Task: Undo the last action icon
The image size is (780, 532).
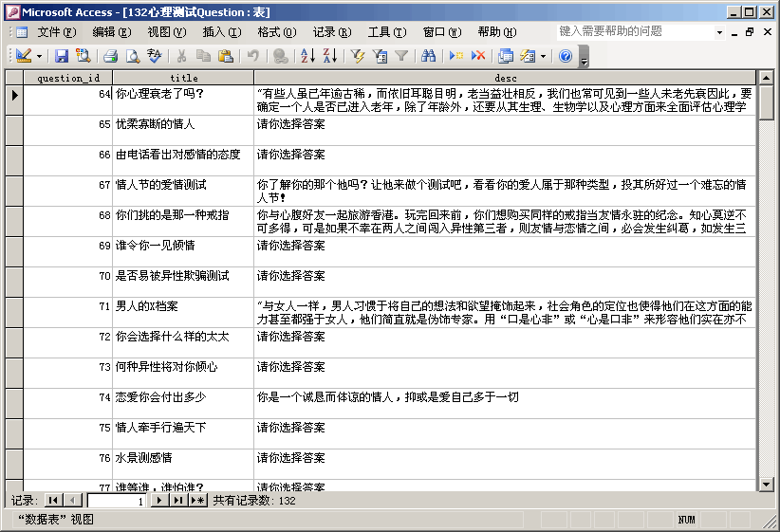Action: click(253, 56)
